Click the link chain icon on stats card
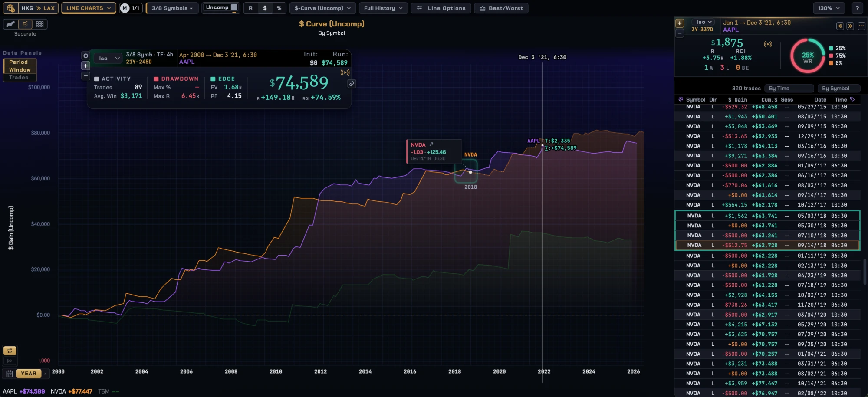The height and width of the screenshot is (397, 868). click(352, 84)
